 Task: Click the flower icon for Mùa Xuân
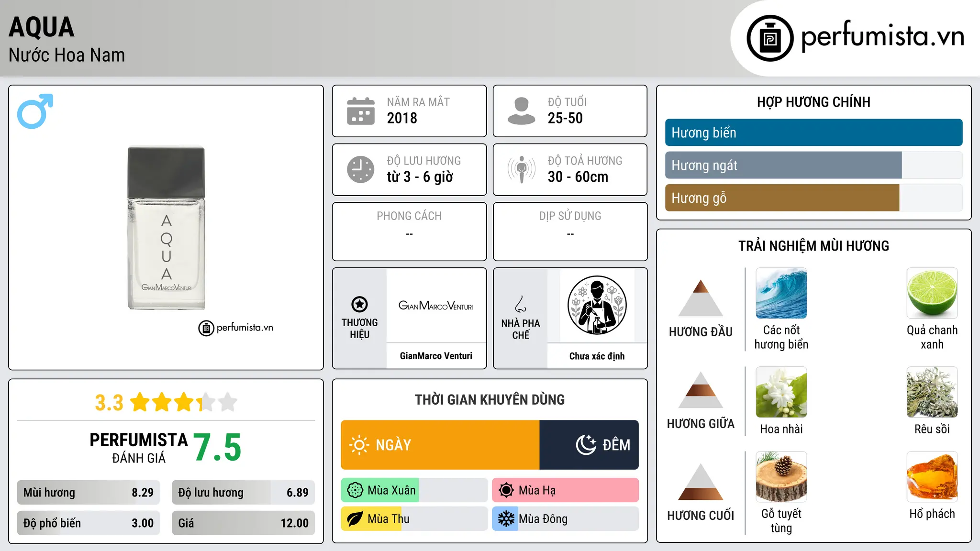pos(355,490)
